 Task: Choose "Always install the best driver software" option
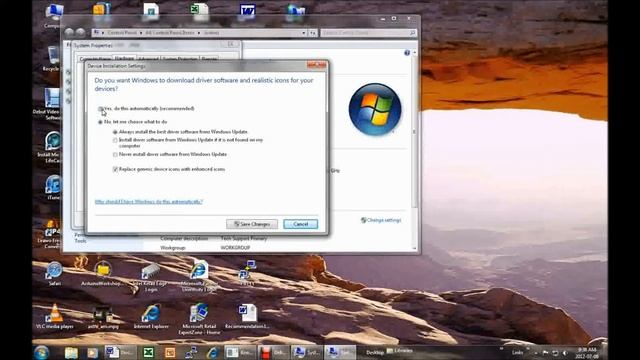tap(115, 132)
